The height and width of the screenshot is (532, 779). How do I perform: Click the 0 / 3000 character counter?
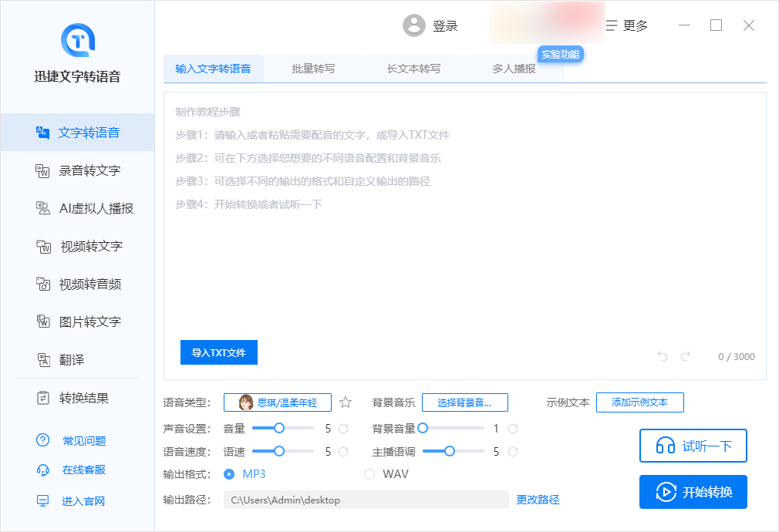point(737,357)
